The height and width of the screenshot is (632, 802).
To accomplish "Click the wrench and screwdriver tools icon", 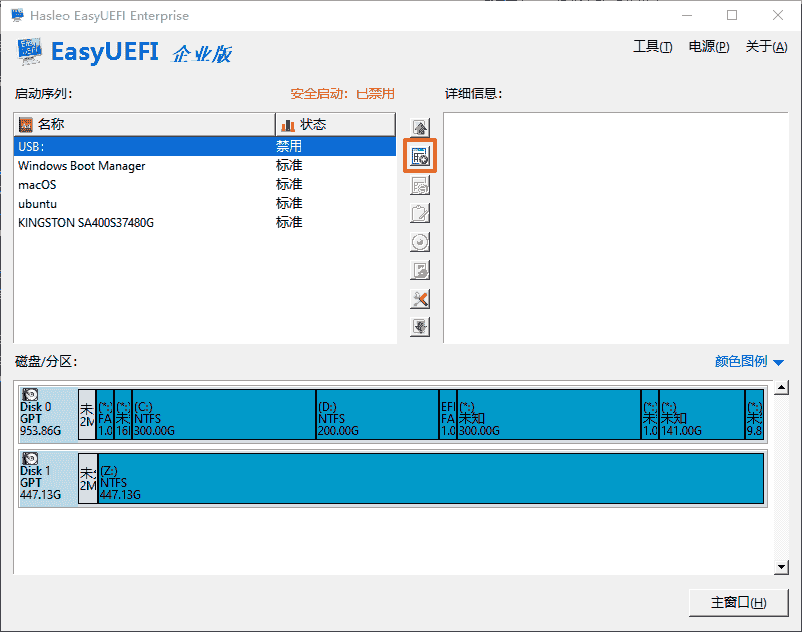I will pyautogui.click(x=420, y=299).
